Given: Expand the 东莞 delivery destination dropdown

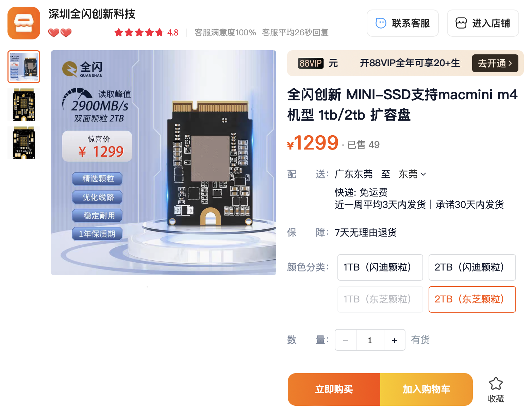Looking at the screenshot, I should point(412,174).
